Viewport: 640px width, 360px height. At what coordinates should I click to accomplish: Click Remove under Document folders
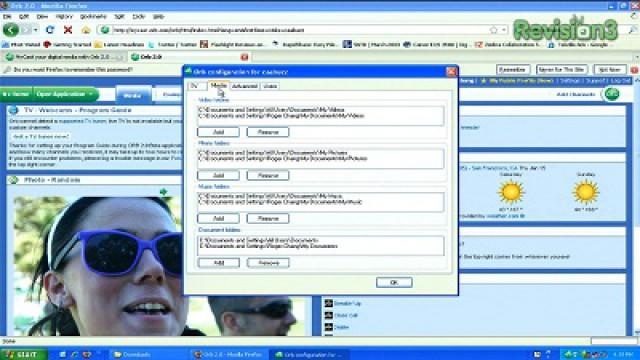pyautogui.click(x=268, y=262)
